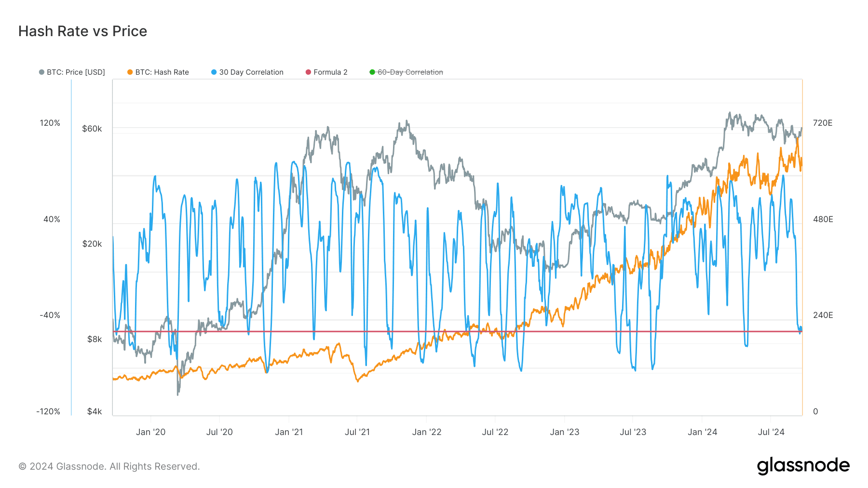The width and height of the screenshot is (868, 488).
Task: Click the glassnode logo
Action: (803, 466)
